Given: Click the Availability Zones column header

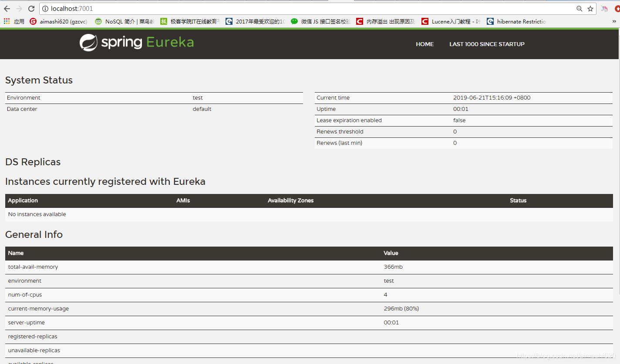Looking at the screenshot, I should [x=290, y=200].
